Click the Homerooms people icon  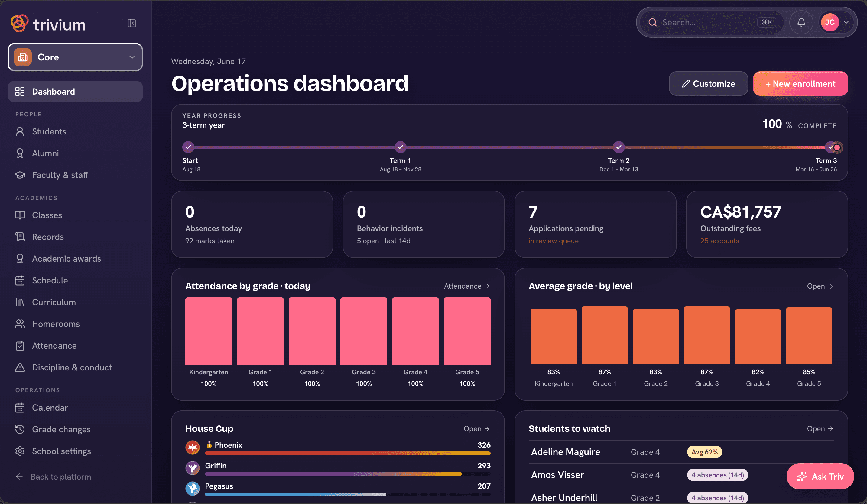pyautogui.click(x=20, y=324)
